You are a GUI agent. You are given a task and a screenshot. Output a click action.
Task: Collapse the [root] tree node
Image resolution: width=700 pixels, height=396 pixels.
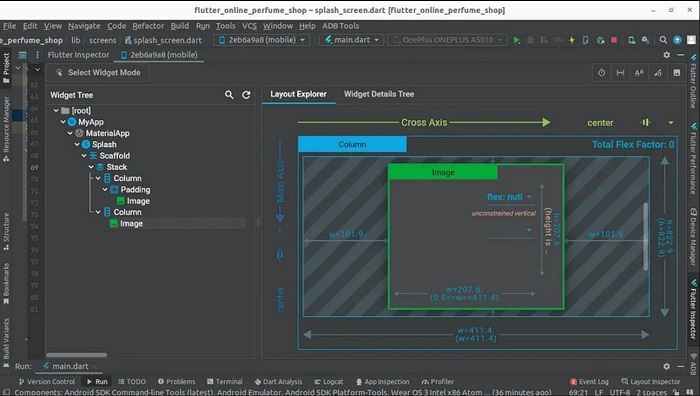(56, 110)
